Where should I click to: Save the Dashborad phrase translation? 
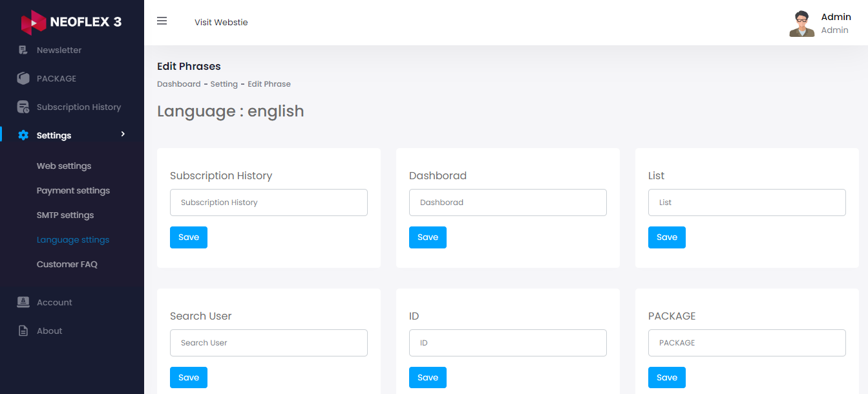click(x=427, y=237)
